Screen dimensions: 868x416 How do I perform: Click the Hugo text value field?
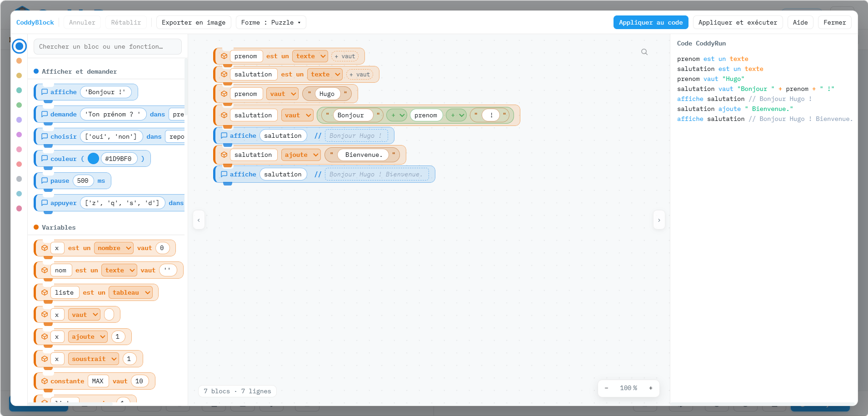click(327, 94)
